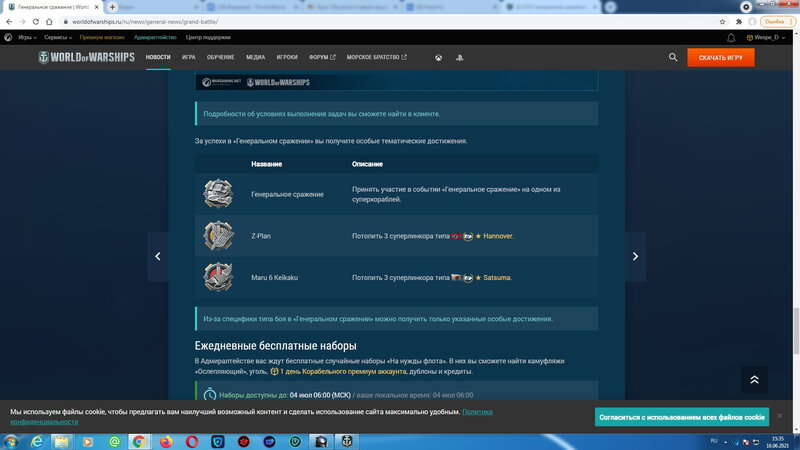The height and width of the screenshot is (450, 800).
Task: Open the Xbox platform icon link
Action: click(x=438, y=58)
